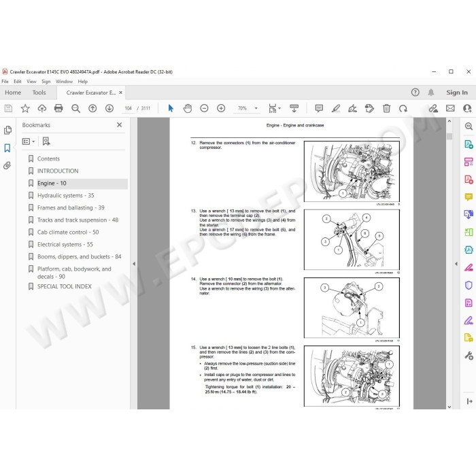Open Protect shield tool
Viewport: 476px width, 476px height.
[469, 285]
